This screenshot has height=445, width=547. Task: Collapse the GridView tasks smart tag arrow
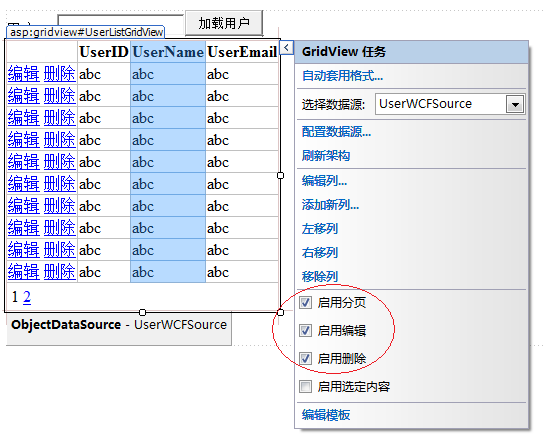286,47
